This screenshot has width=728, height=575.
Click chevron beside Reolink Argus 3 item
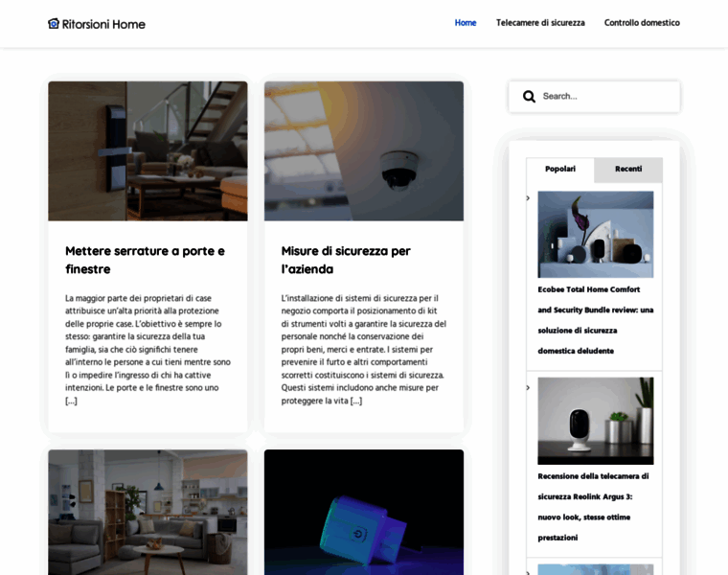[x=528, y=388]
